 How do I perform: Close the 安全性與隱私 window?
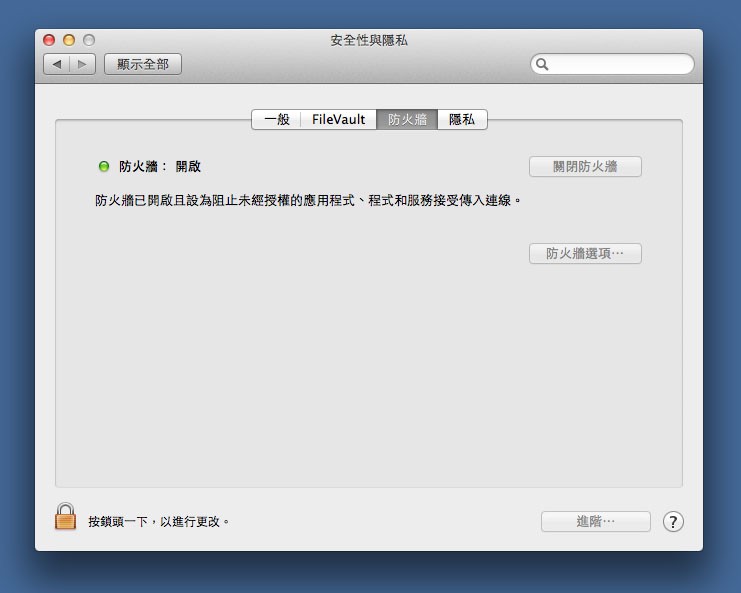[49, 40]
